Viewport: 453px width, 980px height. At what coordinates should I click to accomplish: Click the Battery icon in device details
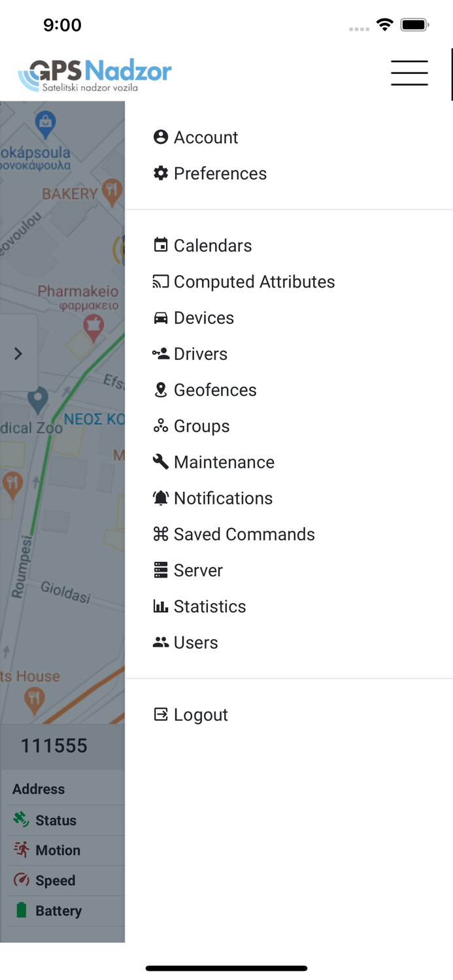click(18, 910)
